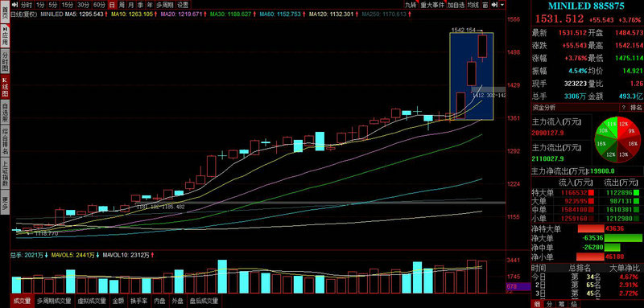
Task: Click the arrow icon next to 窗
Action: point(494,5)
